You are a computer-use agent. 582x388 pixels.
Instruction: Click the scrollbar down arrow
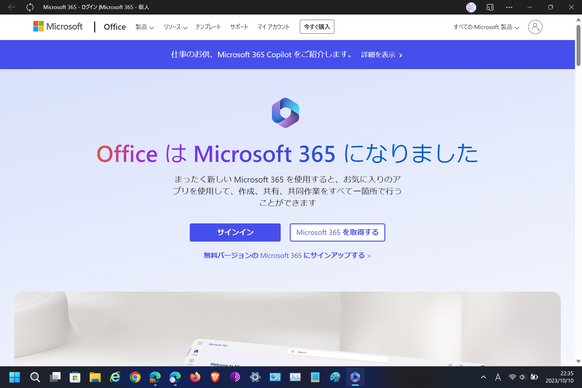click(x=578, y=361)
